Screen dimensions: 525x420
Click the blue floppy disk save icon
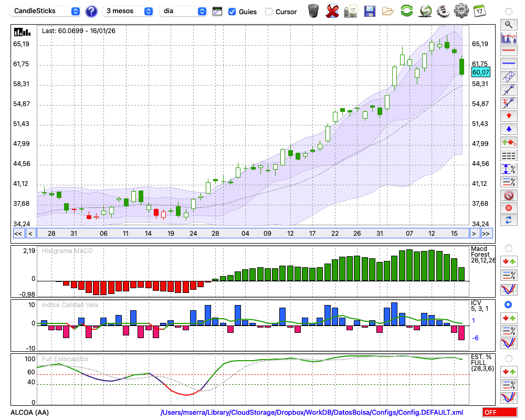pyautogui.click(x=370, y=10)
